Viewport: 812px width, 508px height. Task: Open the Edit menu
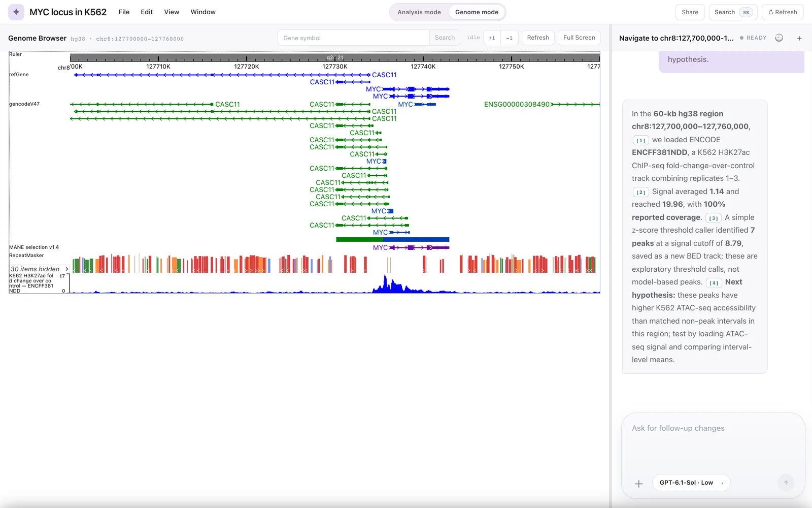147,12
